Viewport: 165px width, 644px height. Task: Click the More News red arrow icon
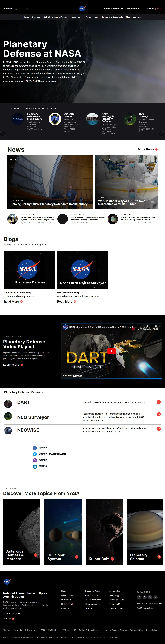coord(156,149)
